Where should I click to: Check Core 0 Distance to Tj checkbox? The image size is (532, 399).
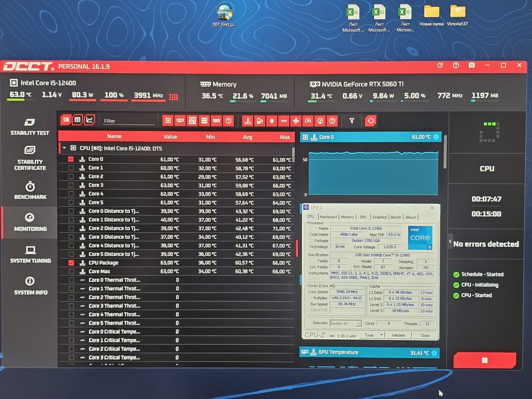tap(71, 211)
